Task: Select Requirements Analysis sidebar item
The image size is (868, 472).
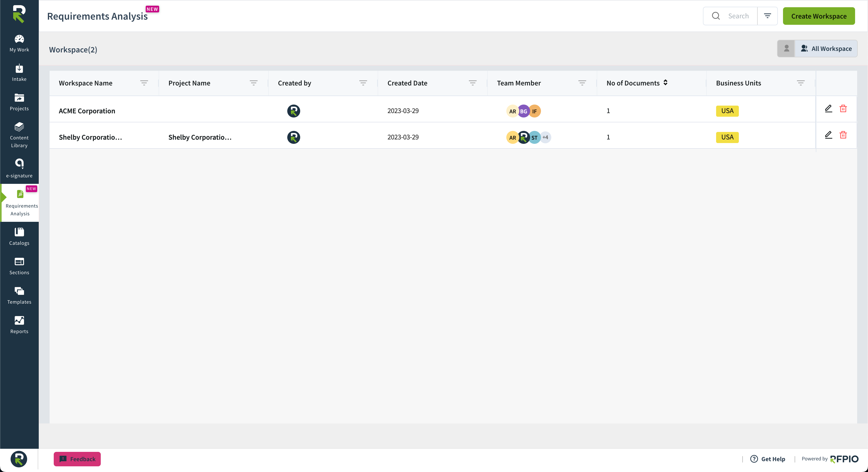Action: [x=20, y=202]
